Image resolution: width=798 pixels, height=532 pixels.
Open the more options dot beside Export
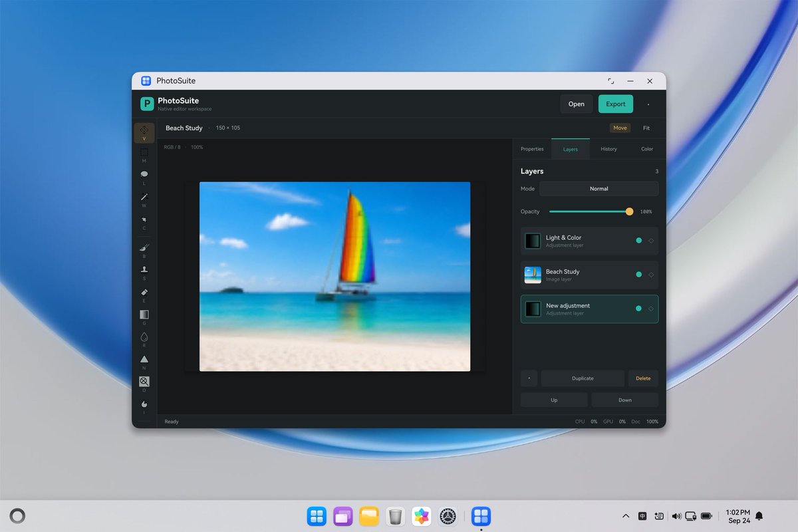click(x=648, y=104)
